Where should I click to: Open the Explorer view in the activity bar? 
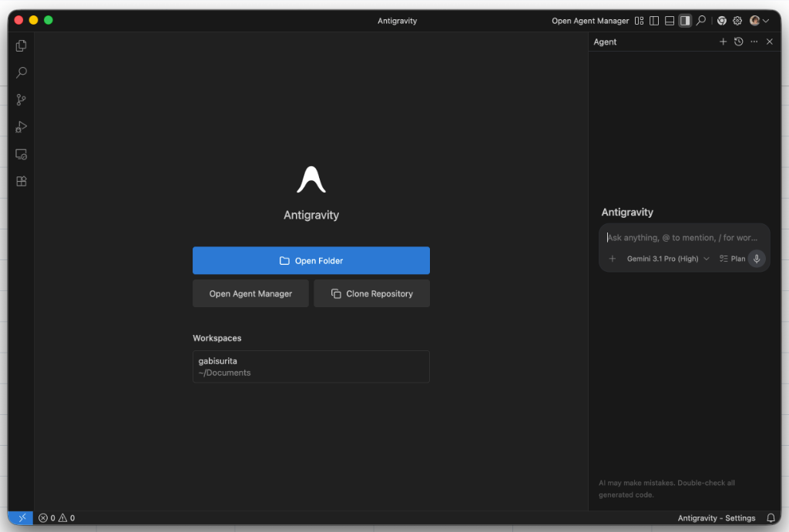pos(21,45)
